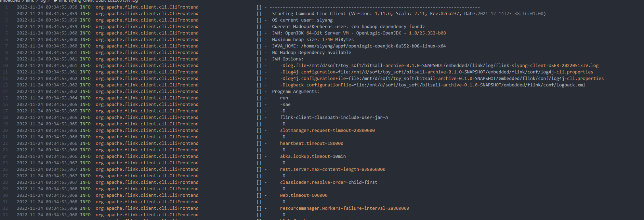The height and width of the screenshot is (220, 644).
Task: Click line number 1 in the gutter
Action: 6,7
